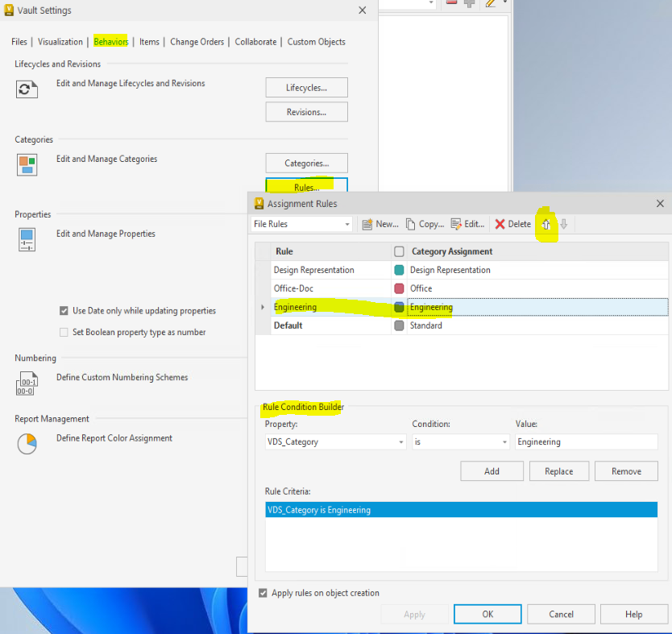Click the Categories colored-squares icon
Viewport: 672px width, 634px height.
pos(27,164)
